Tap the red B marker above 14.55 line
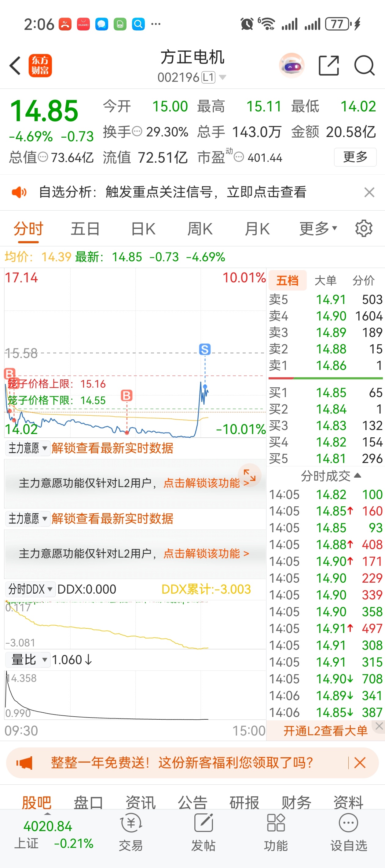Viewport: 385px width, 868px height. (x=127, y=395)
